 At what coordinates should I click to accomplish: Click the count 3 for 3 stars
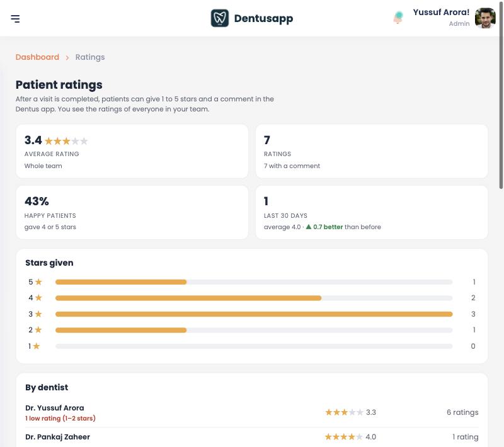point(473,314)
